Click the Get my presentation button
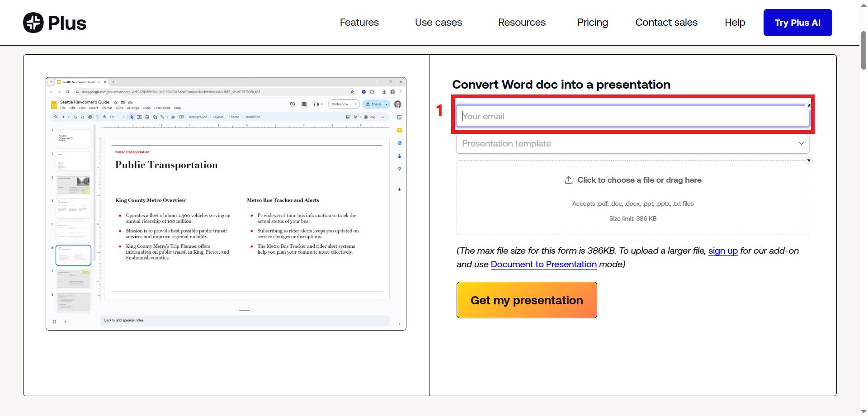Image resolution: width=868 pixels, height=416 pixels. (527, 300)
